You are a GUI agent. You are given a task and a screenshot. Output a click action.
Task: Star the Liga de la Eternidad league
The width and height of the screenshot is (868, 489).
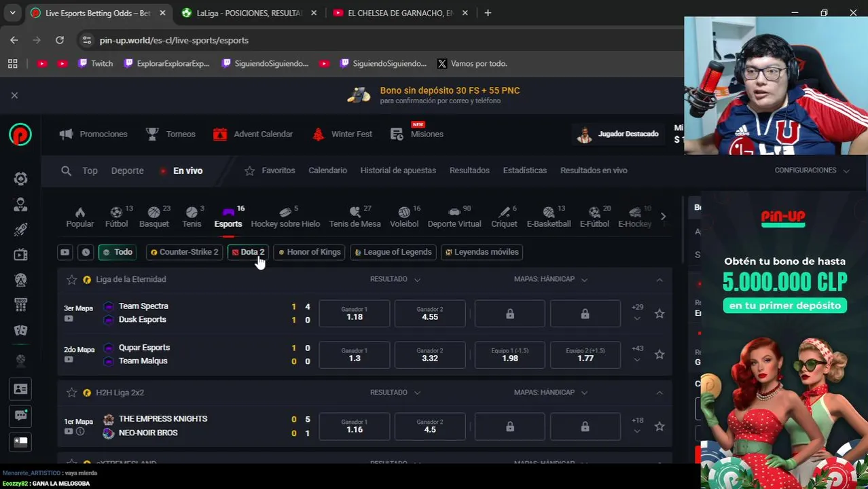coord(71,279)
